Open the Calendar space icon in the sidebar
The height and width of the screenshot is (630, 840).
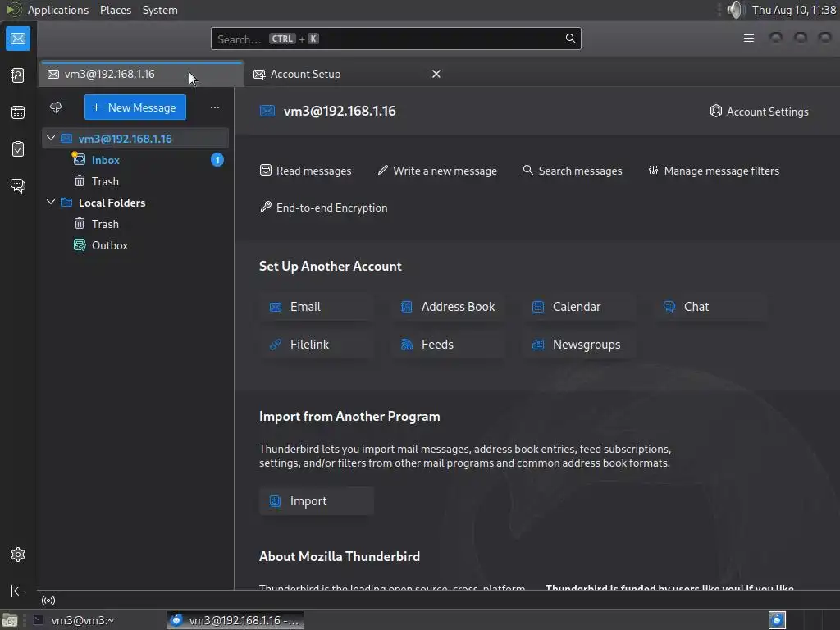point(18,112)
